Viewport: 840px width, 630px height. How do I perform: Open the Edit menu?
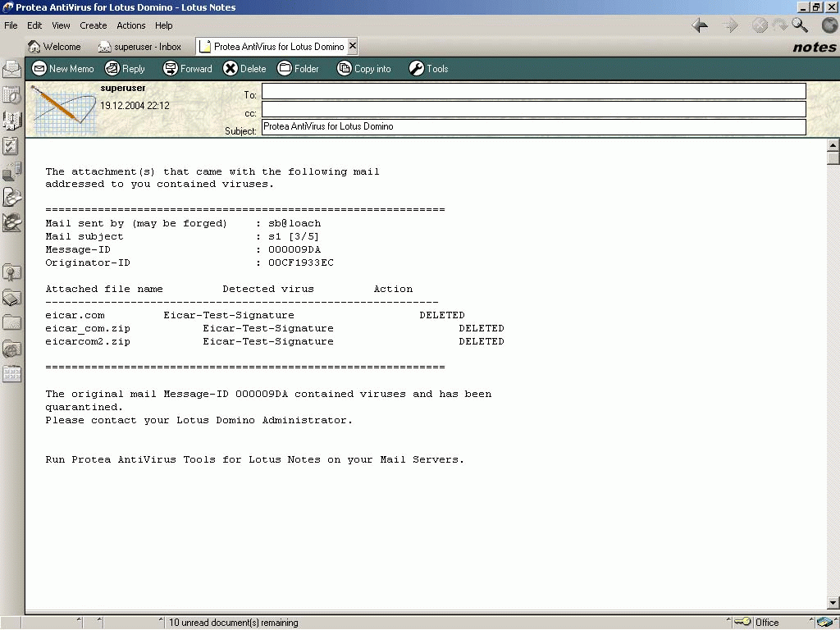(34, 25)
